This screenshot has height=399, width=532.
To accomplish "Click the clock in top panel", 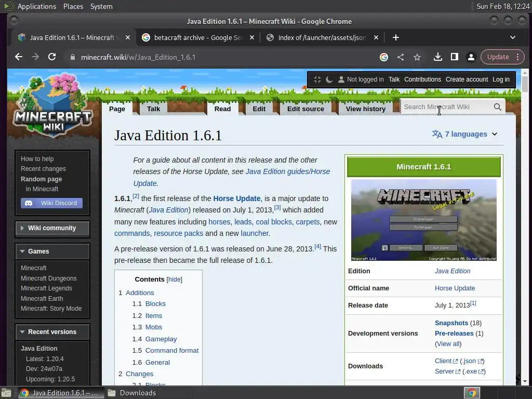I will (x=503, y=6).
